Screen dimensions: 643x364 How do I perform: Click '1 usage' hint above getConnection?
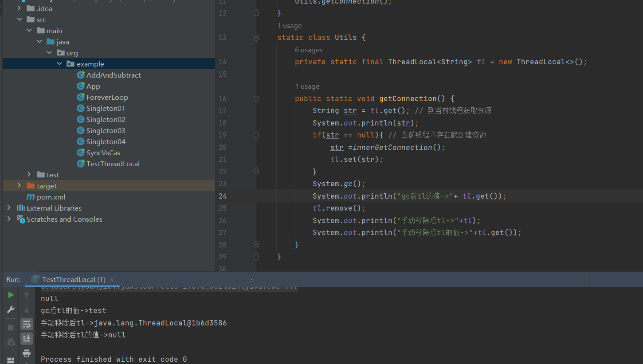click(x=307, y=86)
